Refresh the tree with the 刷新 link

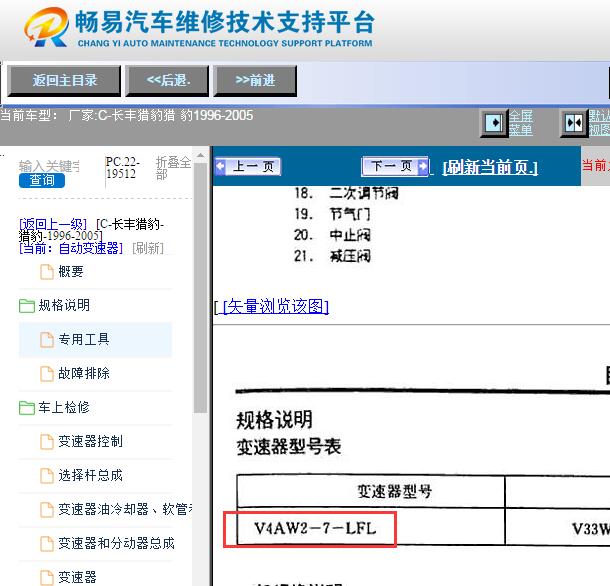tap(148, 248)
